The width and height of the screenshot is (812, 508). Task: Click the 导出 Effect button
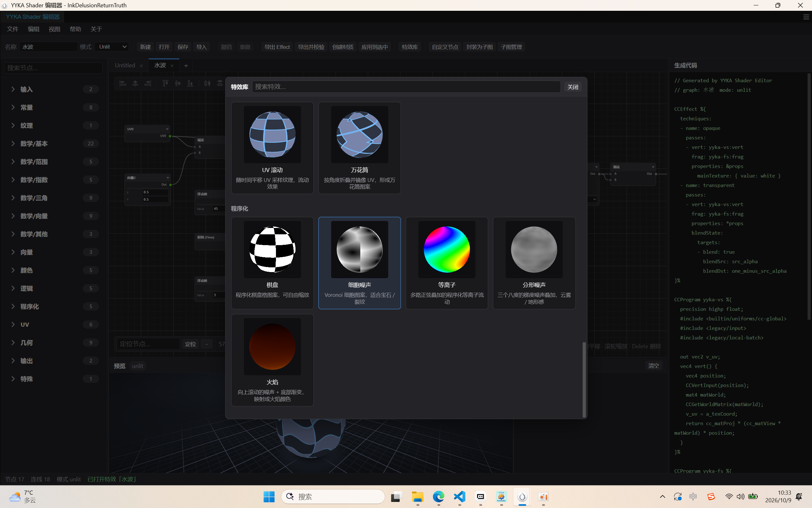(x=277, y=47)
